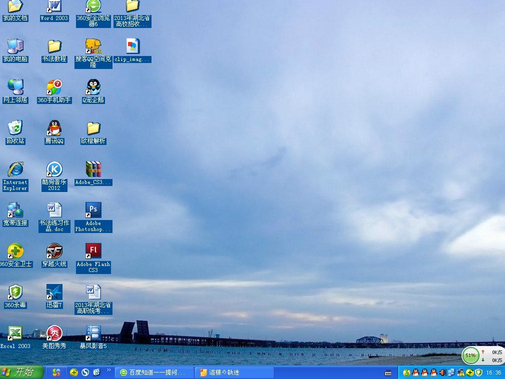Viewport: 505px width, 379px height.
Task: Open the 开始 (Start) menu
Action: 22,372
